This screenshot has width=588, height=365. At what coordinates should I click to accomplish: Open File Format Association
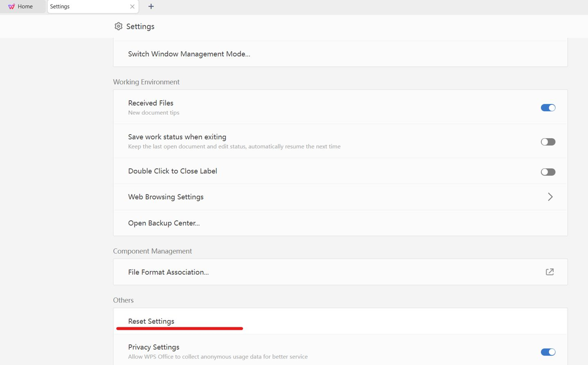168,272
